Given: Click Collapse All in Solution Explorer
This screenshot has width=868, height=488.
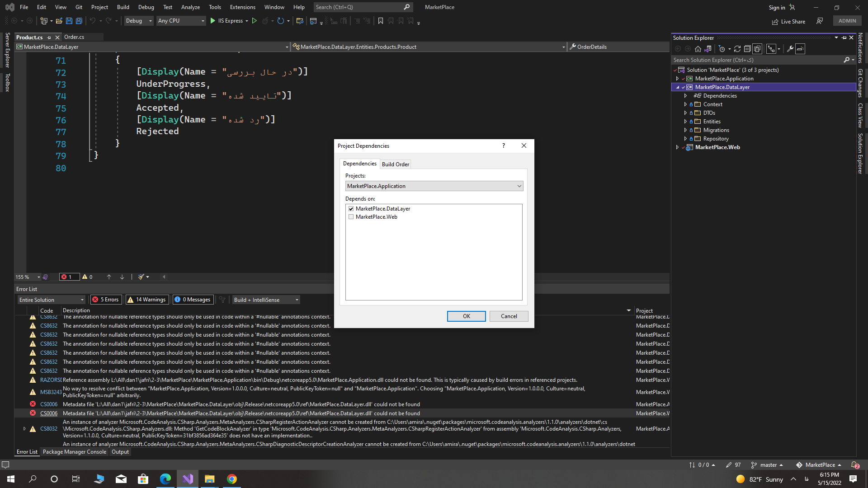Looking at the screenshot, I should [x=747, y=49].
